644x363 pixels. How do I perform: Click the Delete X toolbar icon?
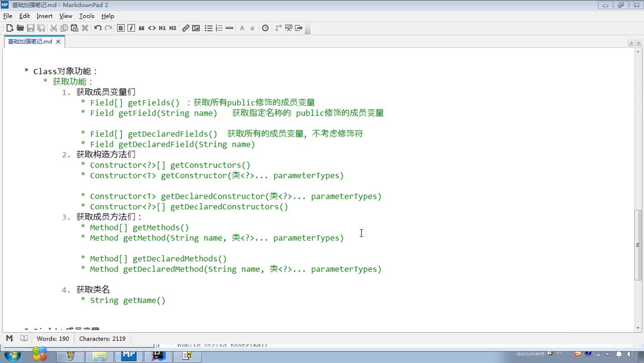click(x=85, y=28)
